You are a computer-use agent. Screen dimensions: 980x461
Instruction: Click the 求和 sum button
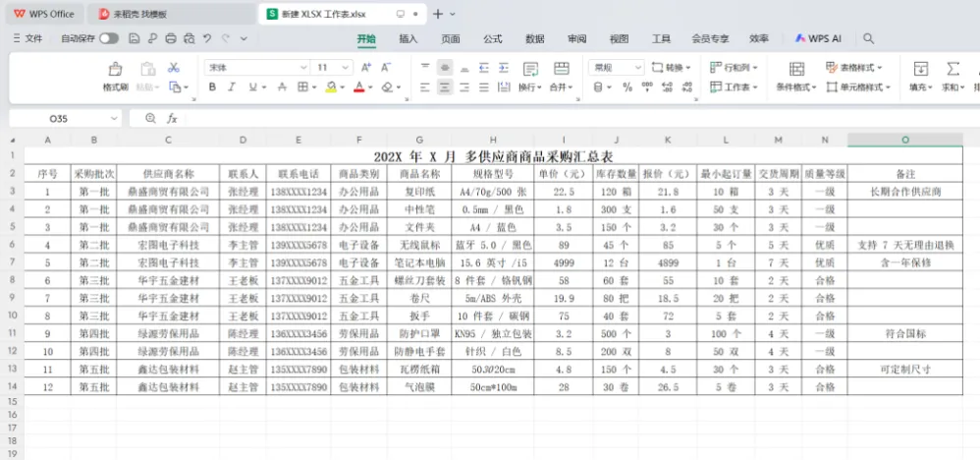click(x=953, y=77)
